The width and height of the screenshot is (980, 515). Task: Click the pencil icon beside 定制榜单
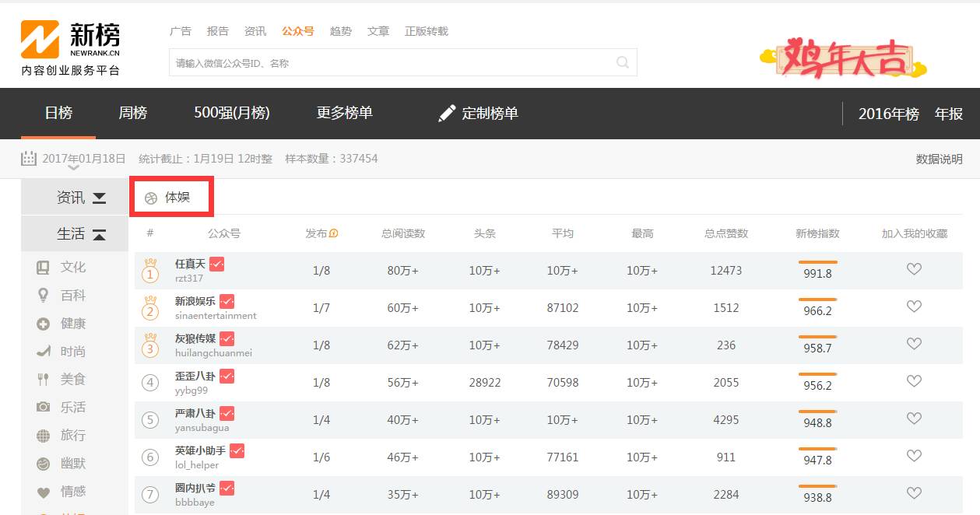point(447,113)
